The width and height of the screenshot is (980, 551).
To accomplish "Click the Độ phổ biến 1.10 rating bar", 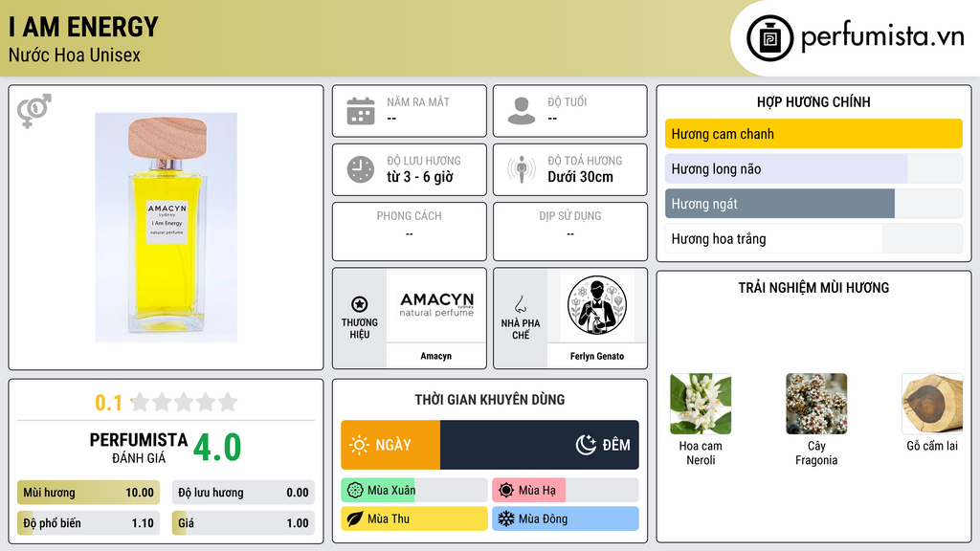I will 88,523.
